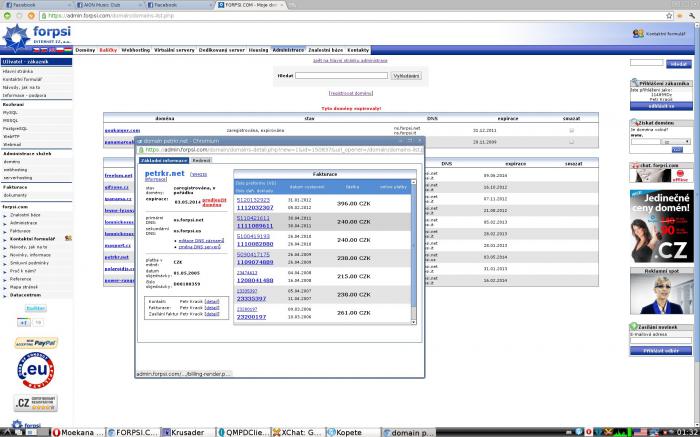
Task: Tick the smazat checkbox for the first expired domain
Action: coord(571,130)
